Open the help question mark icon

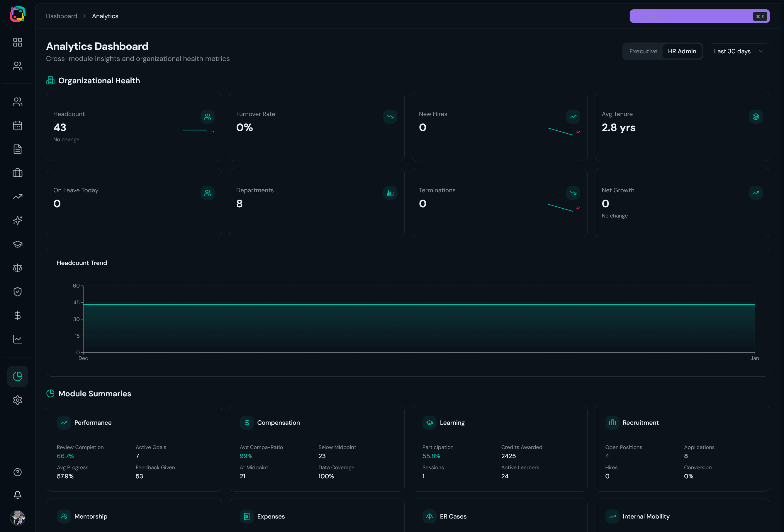point(18,472)
